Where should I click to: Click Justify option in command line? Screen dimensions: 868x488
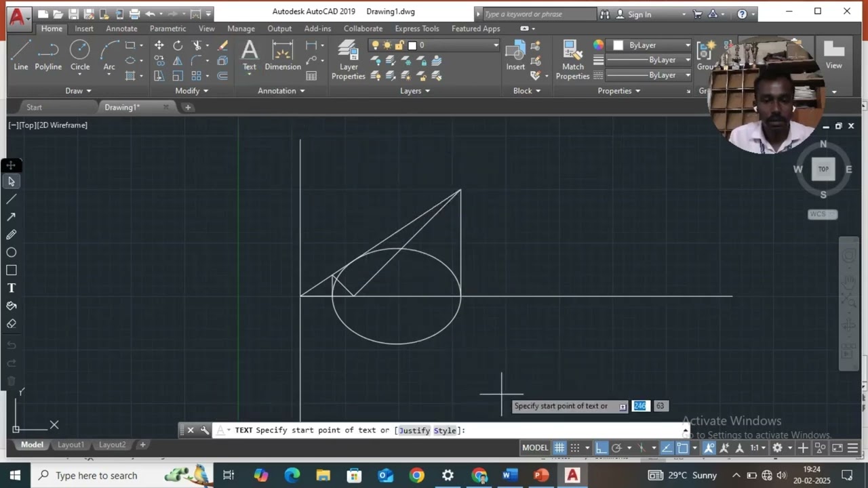pos(414,430)
